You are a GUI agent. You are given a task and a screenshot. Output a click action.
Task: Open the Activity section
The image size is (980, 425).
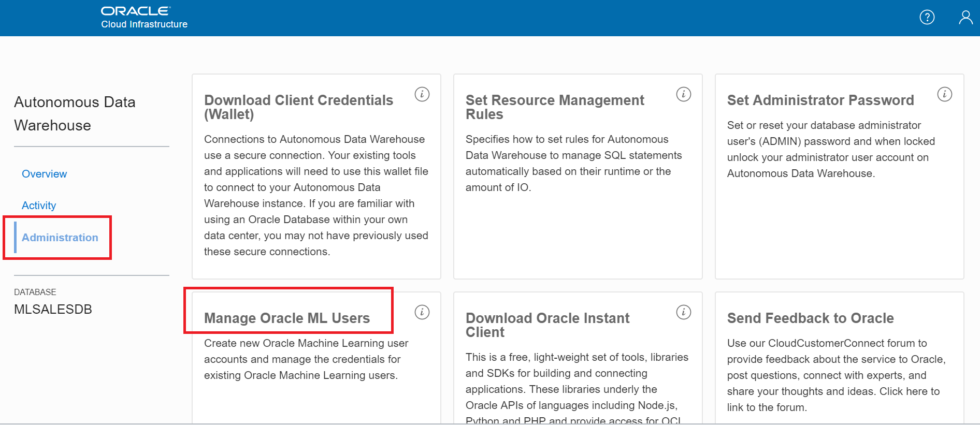39,206
